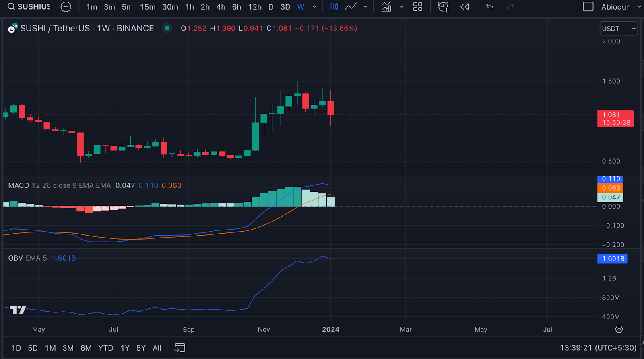Select the OBV indicator legend
The width and height of the screenshot is (644, 359).
pos(16,258)
